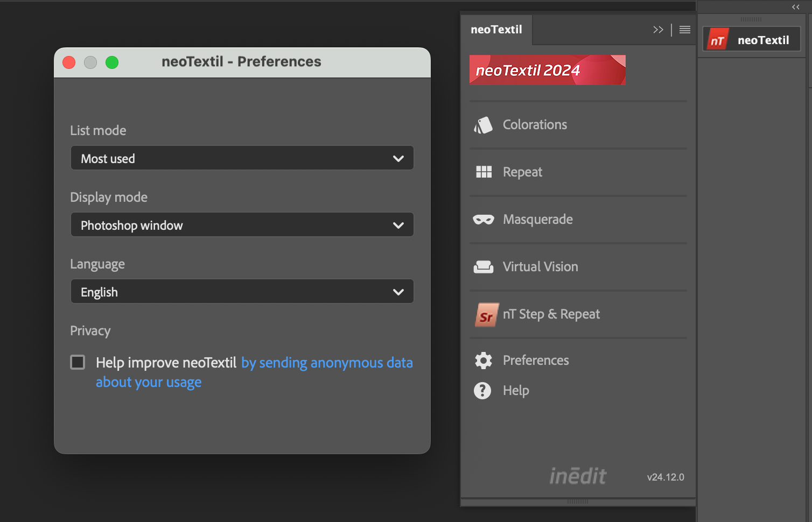812x522 pixels.
Task: Open Virtual Vision from the panel menu
Action: pyautogui.click(x=540, y=267)
